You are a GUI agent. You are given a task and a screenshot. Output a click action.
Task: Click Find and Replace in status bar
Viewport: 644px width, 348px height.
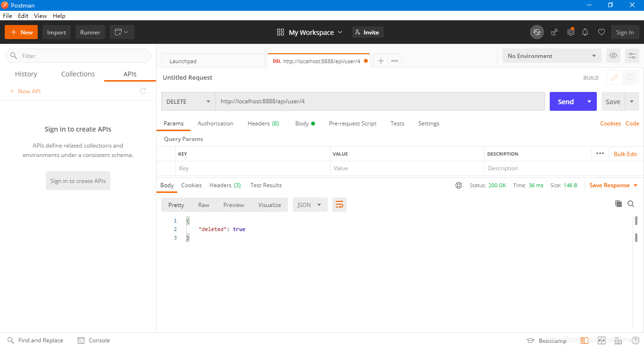click(x=35, y=340)
